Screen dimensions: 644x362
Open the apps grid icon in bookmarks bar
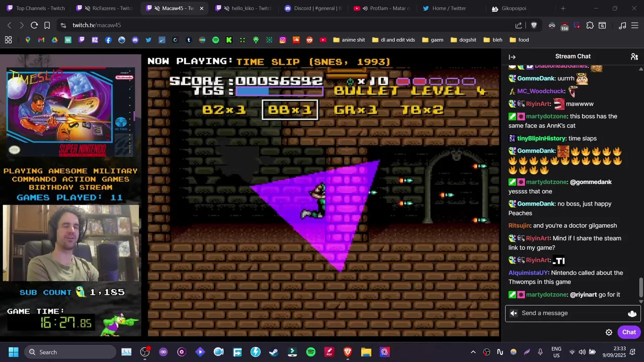8,40
